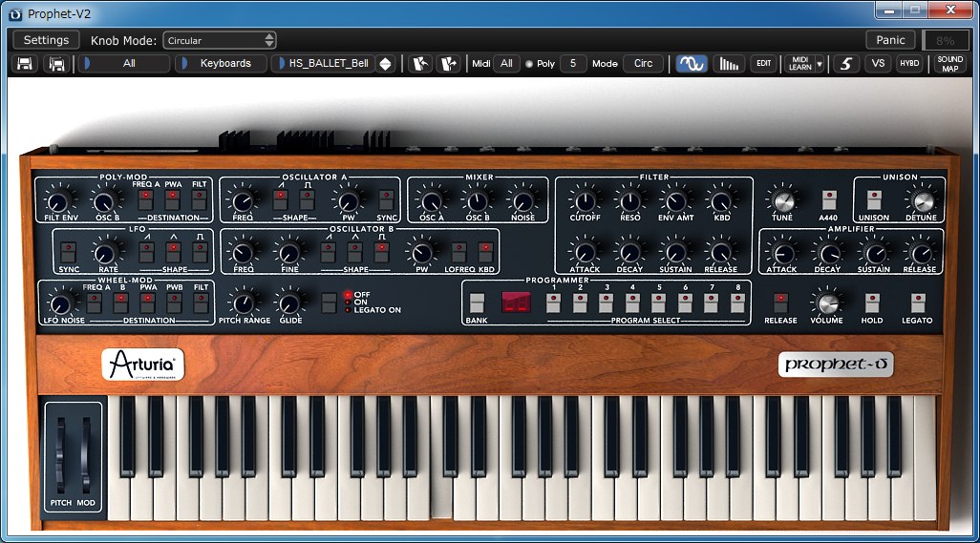Open the polyphony value 5 dropdown
This screenshot has width=980, height=543.
[x=572, y=64]
